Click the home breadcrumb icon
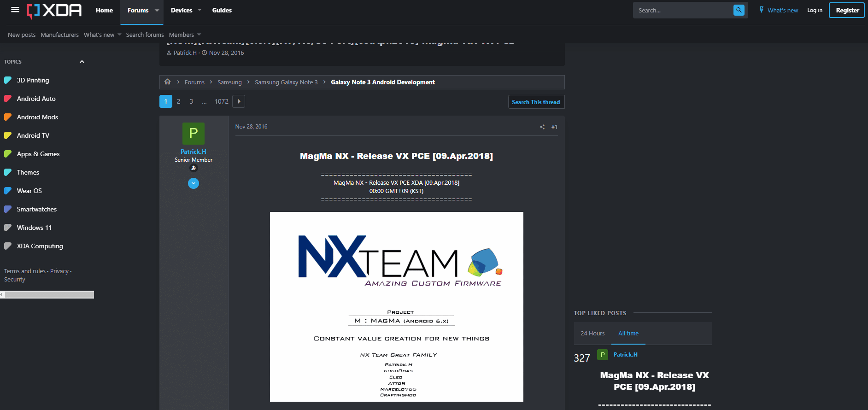 pos(168,82)
